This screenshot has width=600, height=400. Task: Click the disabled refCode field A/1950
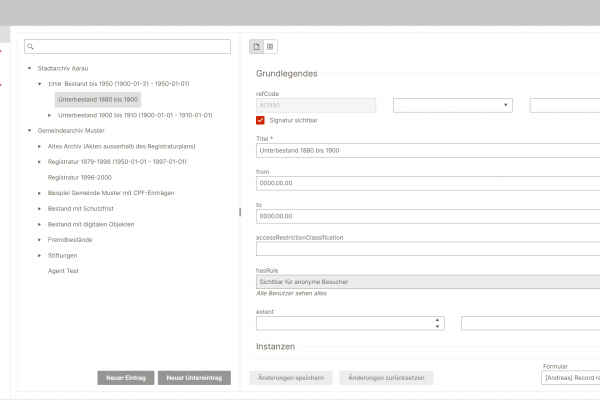click(316, 105)
